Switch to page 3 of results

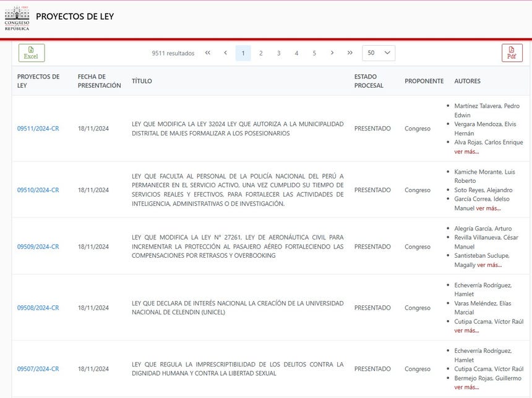coord(279,53)
